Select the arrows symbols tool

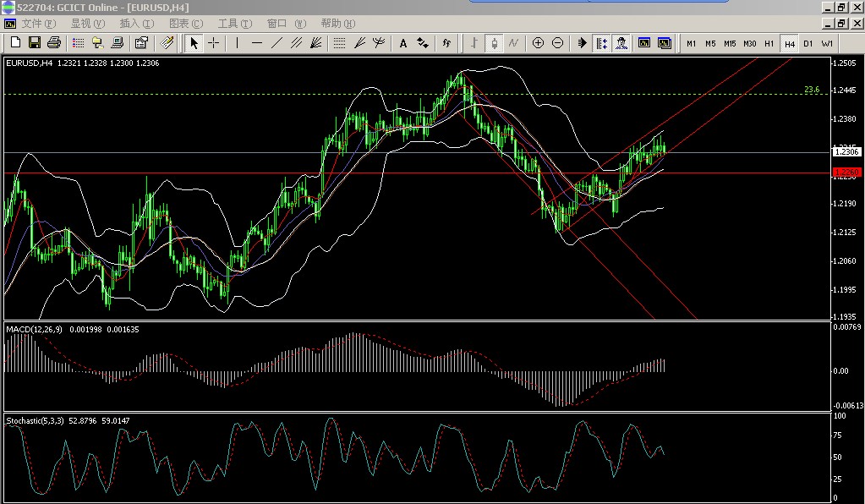coord(423,43)
